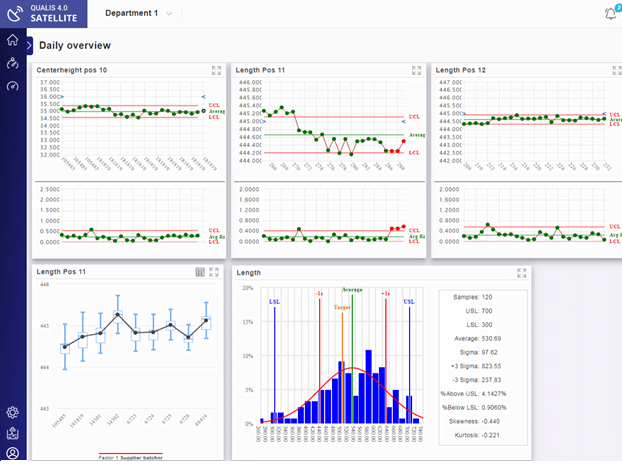The width and height of the screenshot is (622, 464).
Task: Open settings gear in sidebar
Action: 12,412
